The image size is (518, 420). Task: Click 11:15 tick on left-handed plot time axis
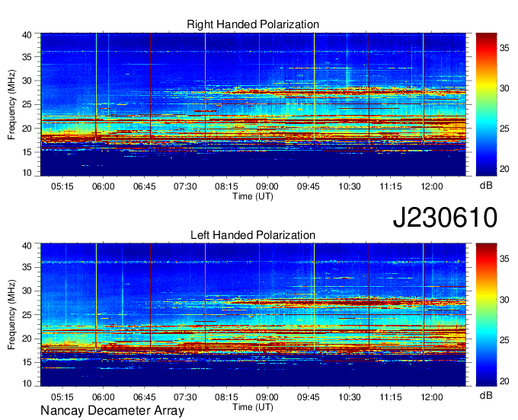point(391,396)
